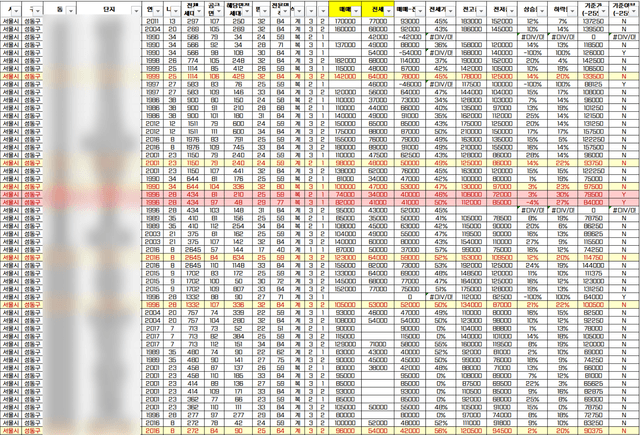Select the cell showing 111375
The width and height of the screenshot is (640, 435).
(593, 273)
